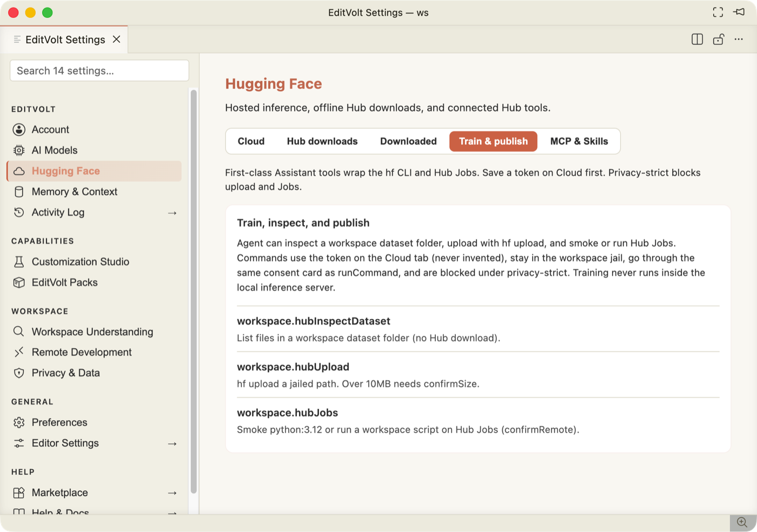Click the Marketplace store icon

(x=19, y=493)
